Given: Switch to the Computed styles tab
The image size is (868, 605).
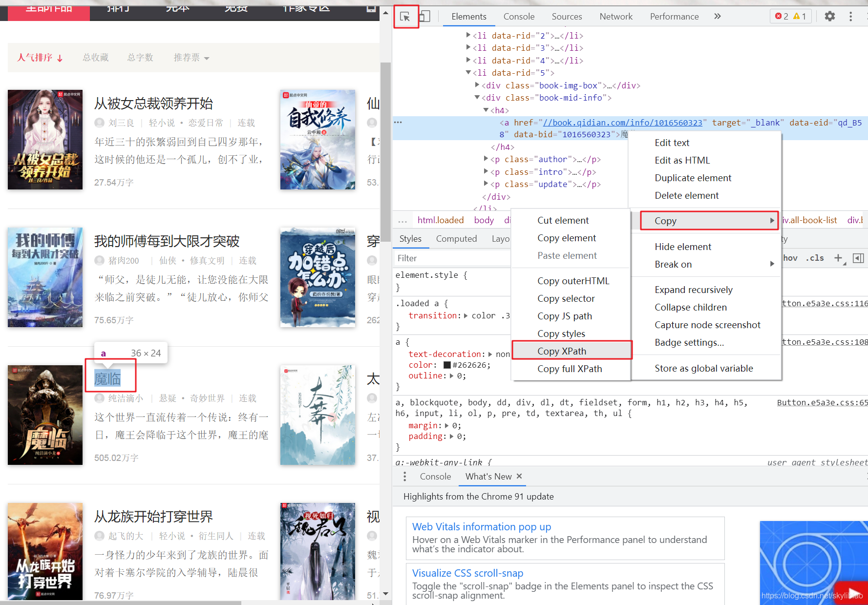Looking at the screenshot, I should click(456, 239).
